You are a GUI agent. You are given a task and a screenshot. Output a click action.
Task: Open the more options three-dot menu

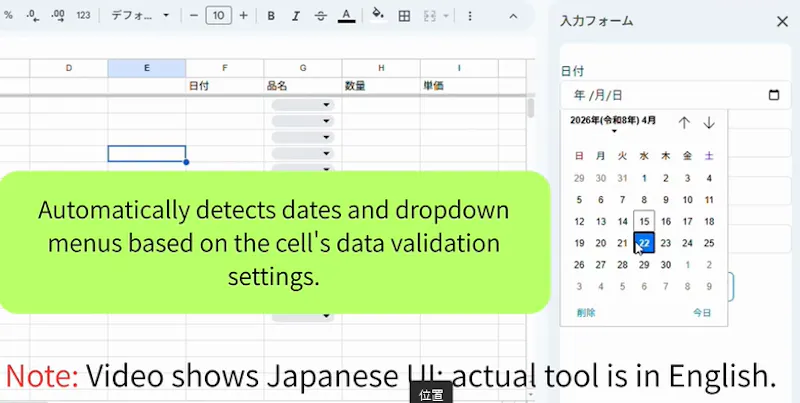point(469,16)
